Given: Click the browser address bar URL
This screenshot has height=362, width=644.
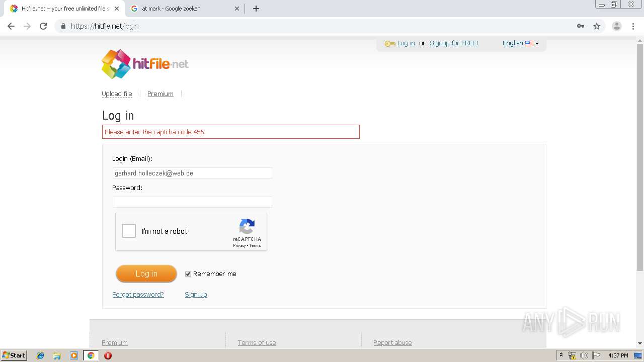Looking at the screenshot, I should (x=105, y=26).
